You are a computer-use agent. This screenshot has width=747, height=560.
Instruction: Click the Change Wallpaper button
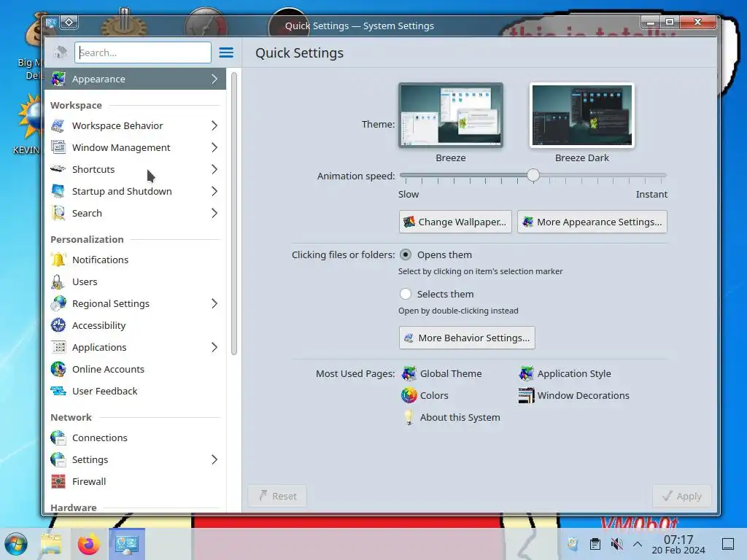(x=455, y=222)
